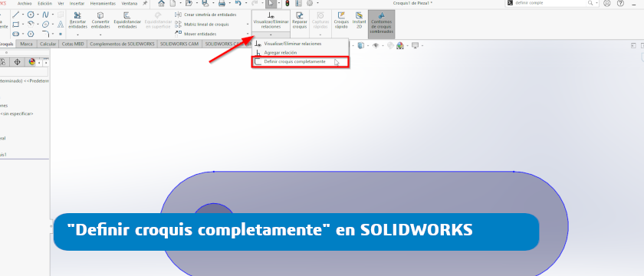Open the Ventana menu

pos(130,3)
